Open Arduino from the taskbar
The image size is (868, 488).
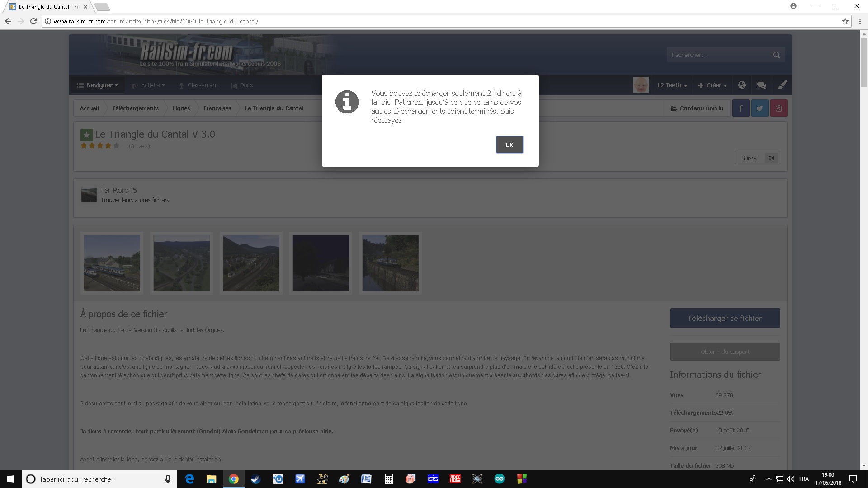coord(499,479)
